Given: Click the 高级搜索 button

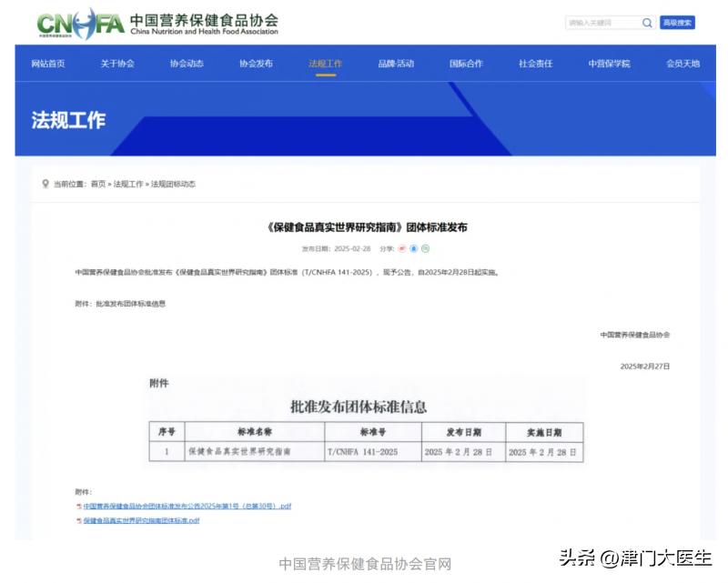Looking at the screenshot, I should (x=677, y=23).
